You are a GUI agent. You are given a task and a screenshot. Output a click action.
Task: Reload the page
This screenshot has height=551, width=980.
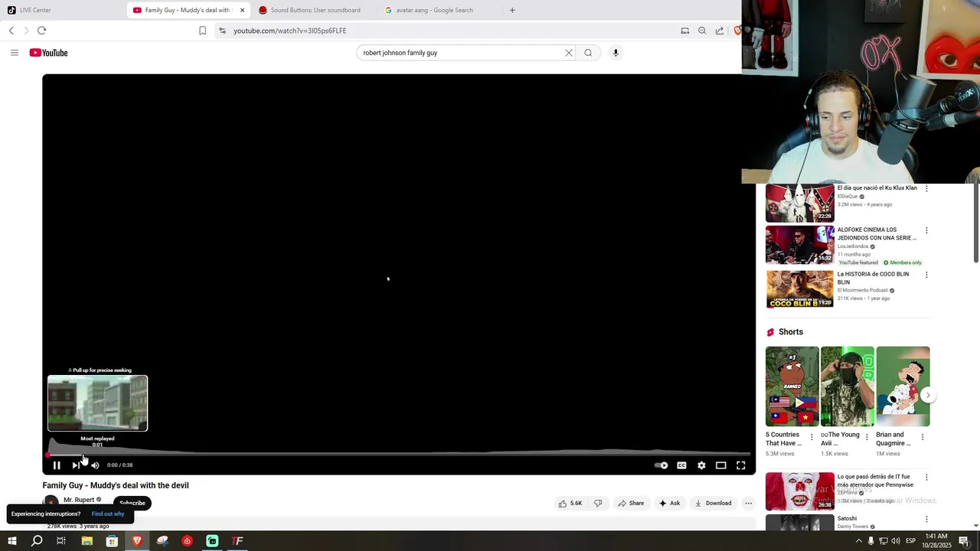42,31
